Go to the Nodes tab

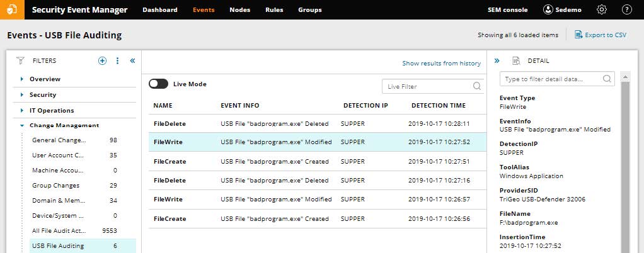240,10
